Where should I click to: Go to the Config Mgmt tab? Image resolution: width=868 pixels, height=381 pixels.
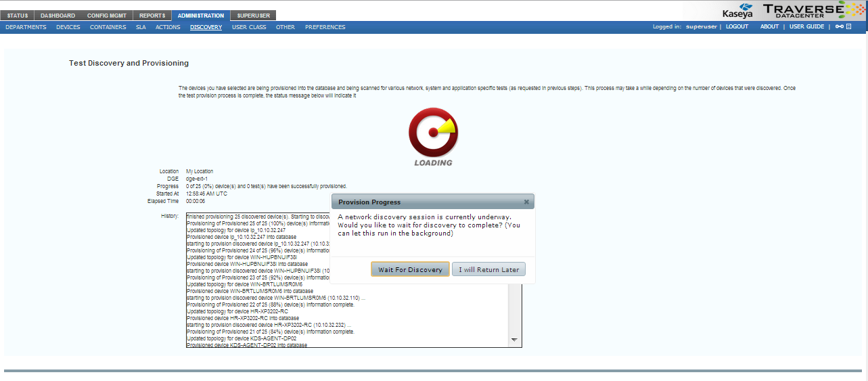click(x=107, y=16)
